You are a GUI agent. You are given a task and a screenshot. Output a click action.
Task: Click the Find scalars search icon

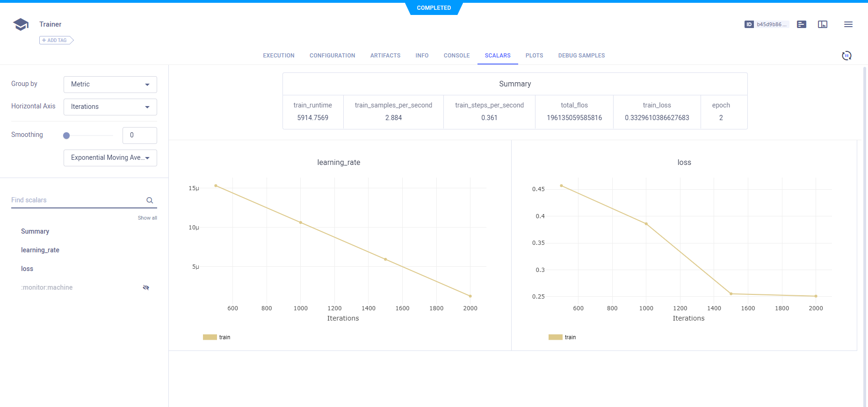[x=150, y=200]
